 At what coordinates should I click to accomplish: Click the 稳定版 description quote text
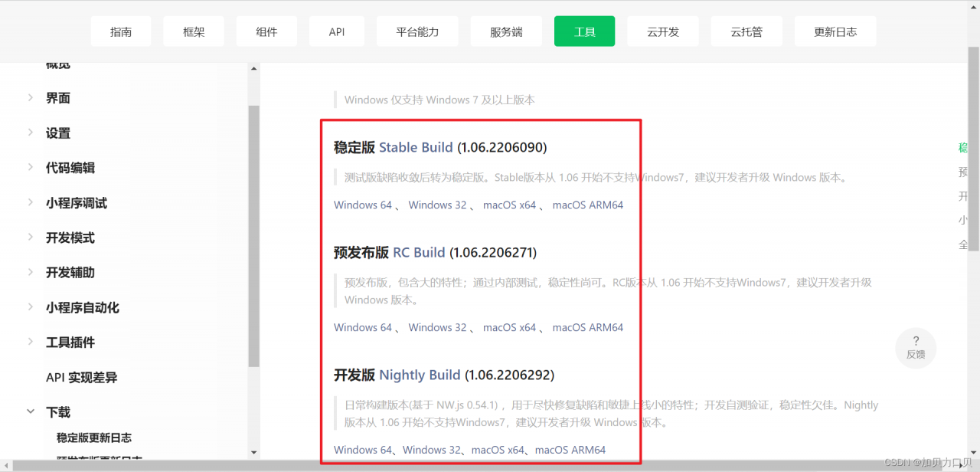[596, 177]
